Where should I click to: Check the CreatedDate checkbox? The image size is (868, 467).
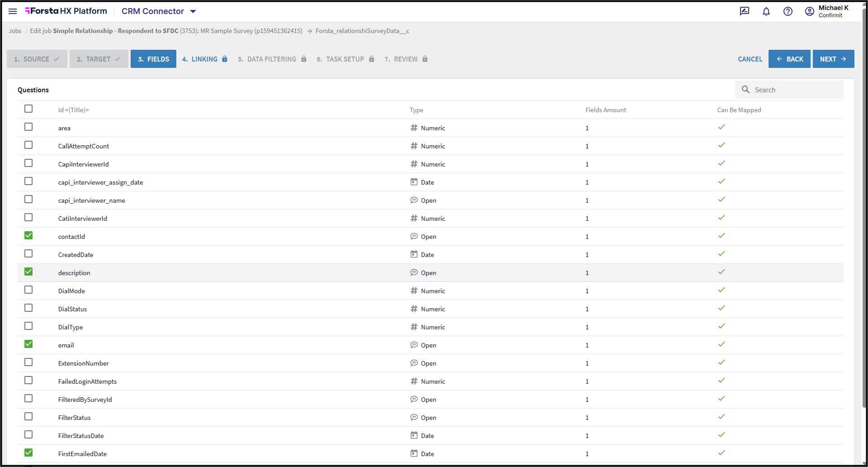pos(28,253)
